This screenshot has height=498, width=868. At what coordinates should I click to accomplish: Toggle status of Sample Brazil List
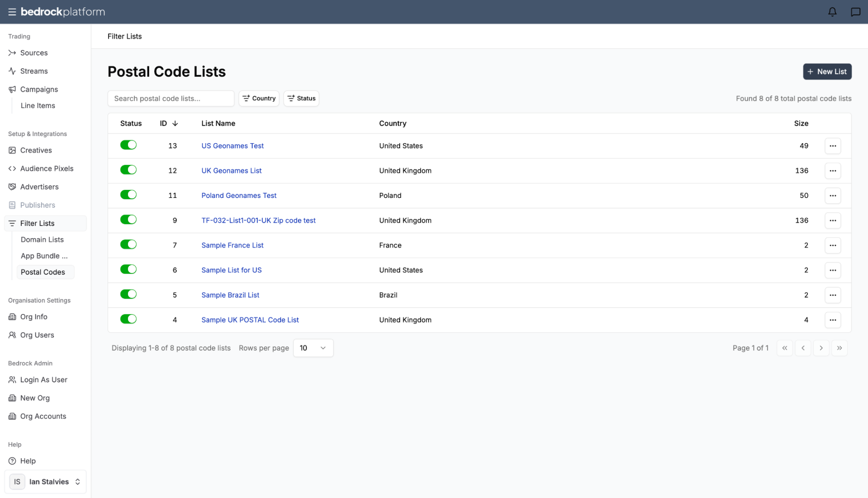(x=128, y=294)
